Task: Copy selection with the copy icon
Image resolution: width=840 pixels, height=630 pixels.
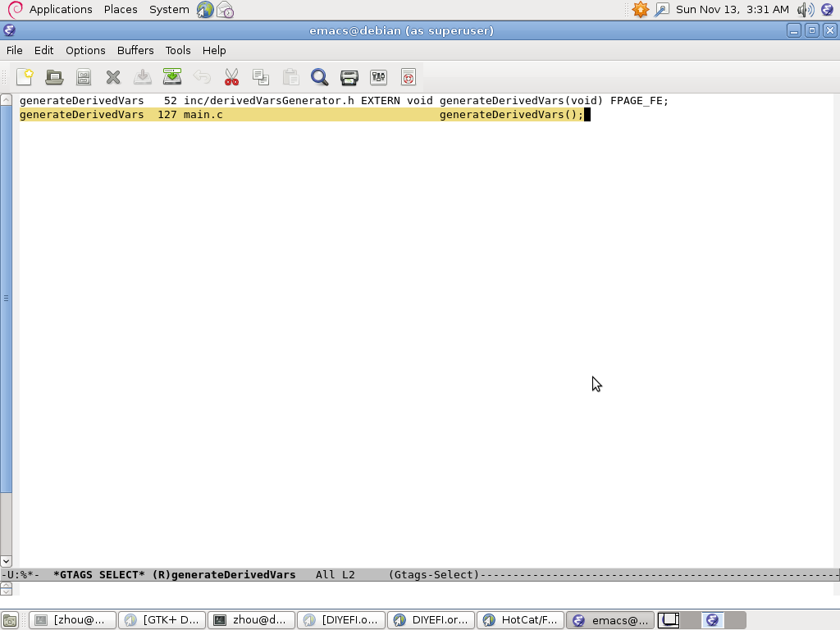Action: [261, 77]
